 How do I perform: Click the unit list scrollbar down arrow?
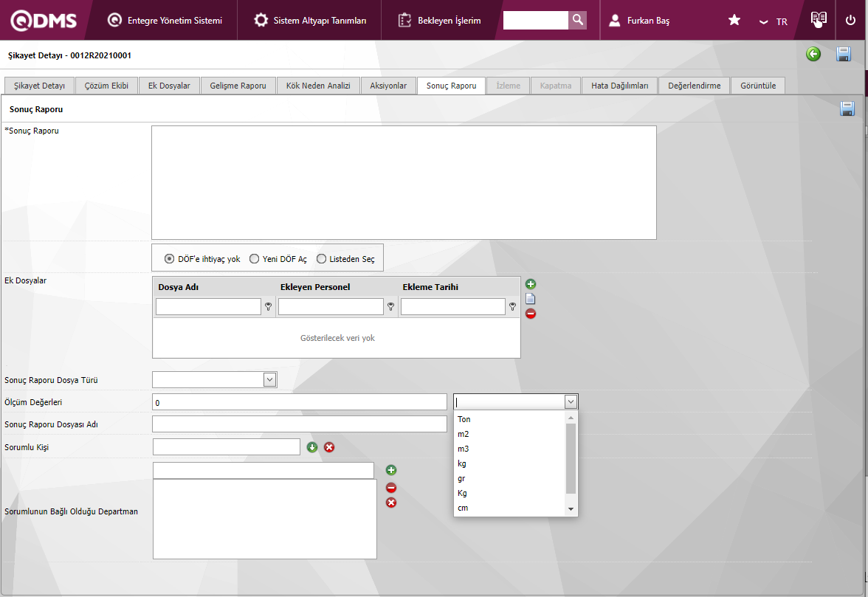[571, 510]
